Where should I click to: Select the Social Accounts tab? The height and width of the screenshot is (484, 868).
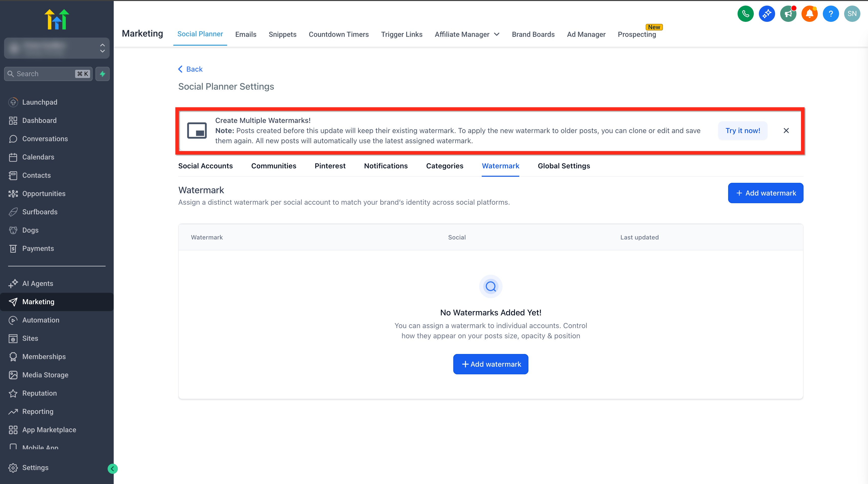point(205,166)
